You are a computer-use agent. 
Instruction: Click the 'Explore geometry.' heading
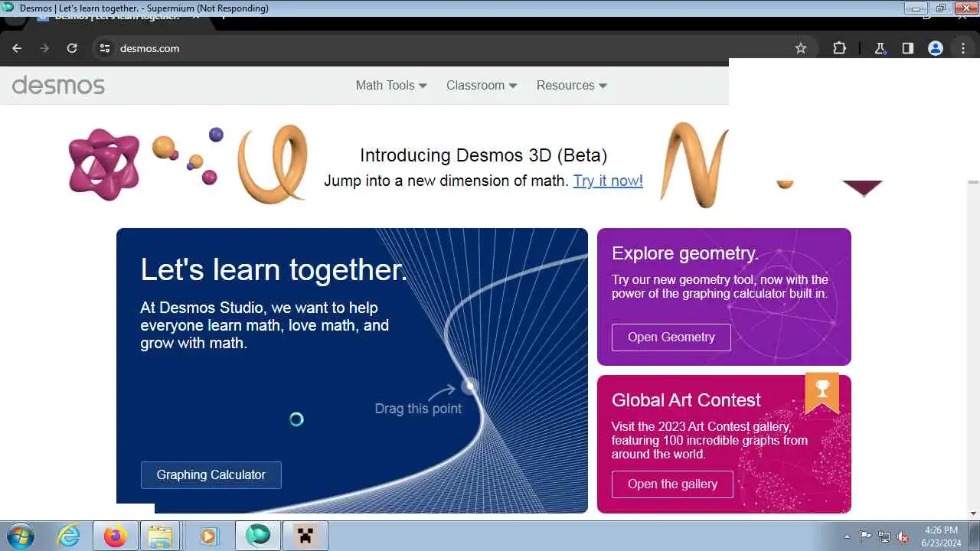(x=685, y=253)
